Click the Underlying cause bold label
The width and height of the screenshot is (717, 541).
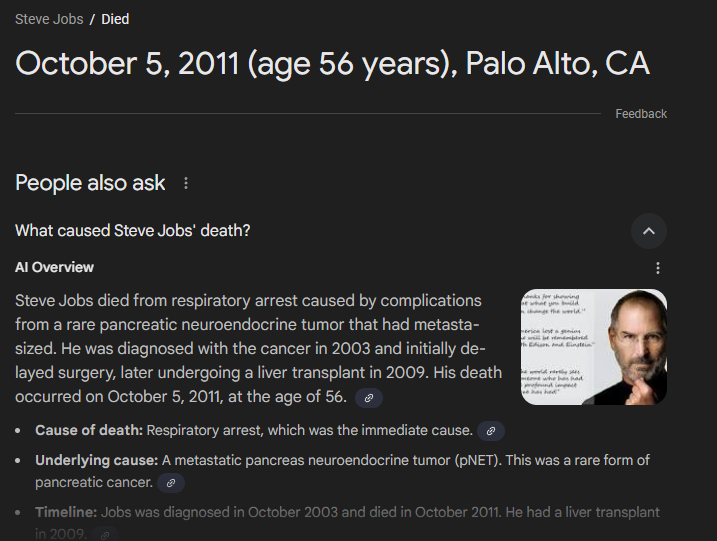click(x=96, y=460)
